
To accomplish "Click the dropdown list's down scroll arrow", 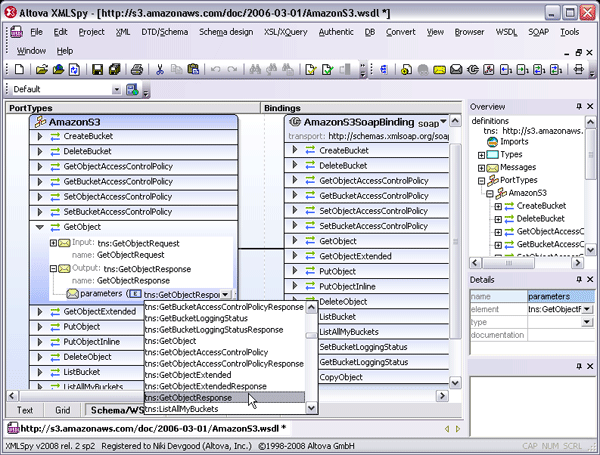I will (311, 408).
